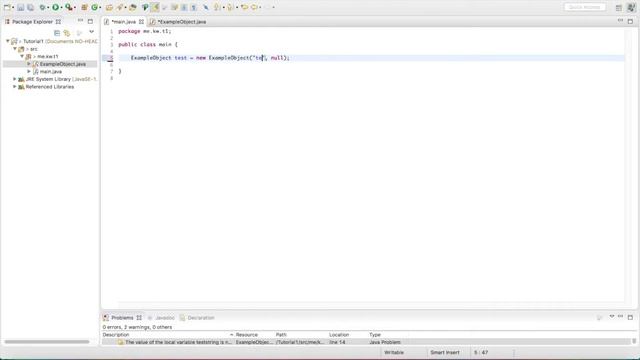Toggle Link with Editor in Package Explorer
The height and width of the screenshot is (360, 640).
67,33
